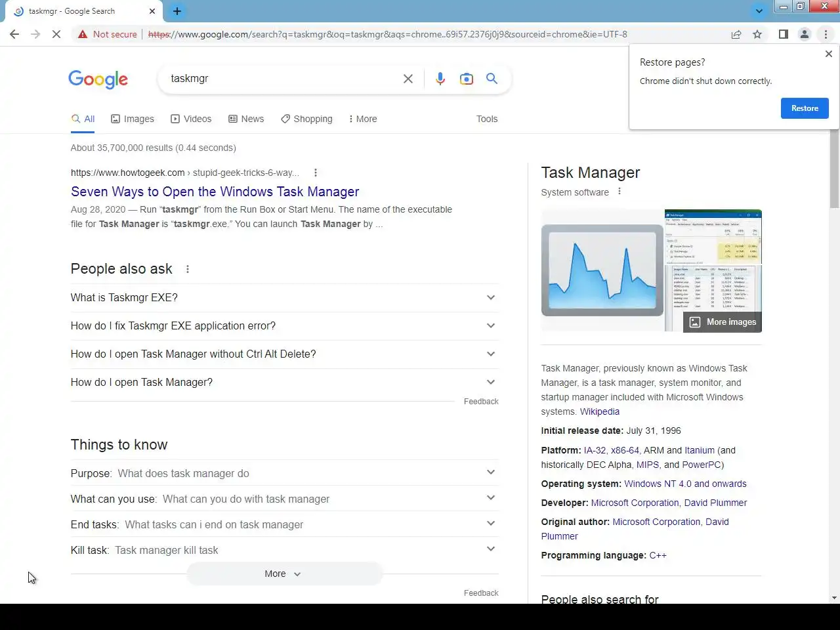Screen dimensions: 840x630
Task: Switch to the Shopping tab
Action: coord(306,119)
